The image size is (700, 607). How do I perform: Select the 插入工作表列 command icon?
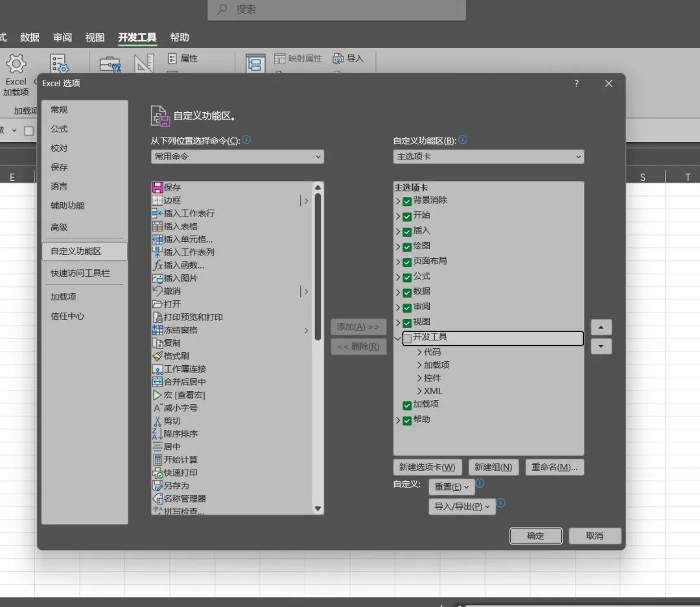pyautogui.click(x=157, y=252)
